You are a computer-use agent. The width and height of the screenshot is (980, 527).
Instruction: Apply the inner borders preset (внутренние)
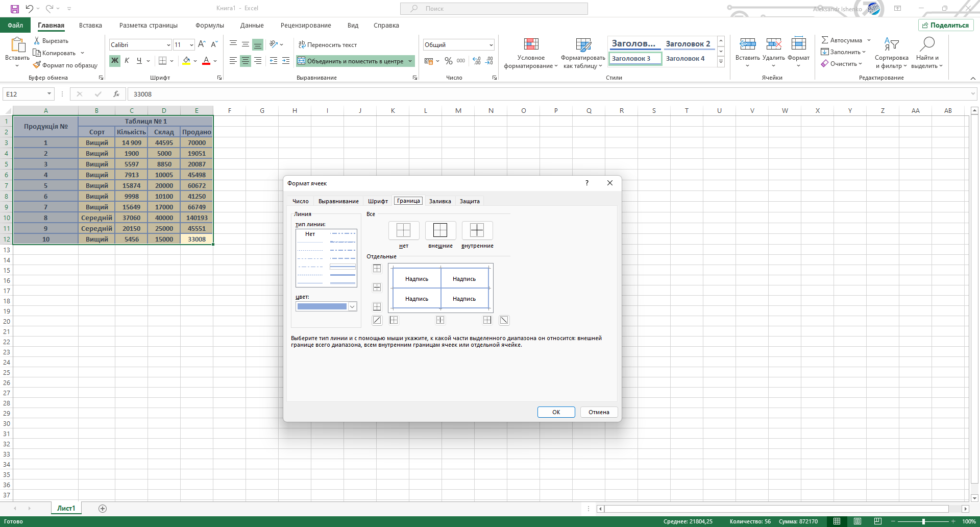tap(477, 231)
